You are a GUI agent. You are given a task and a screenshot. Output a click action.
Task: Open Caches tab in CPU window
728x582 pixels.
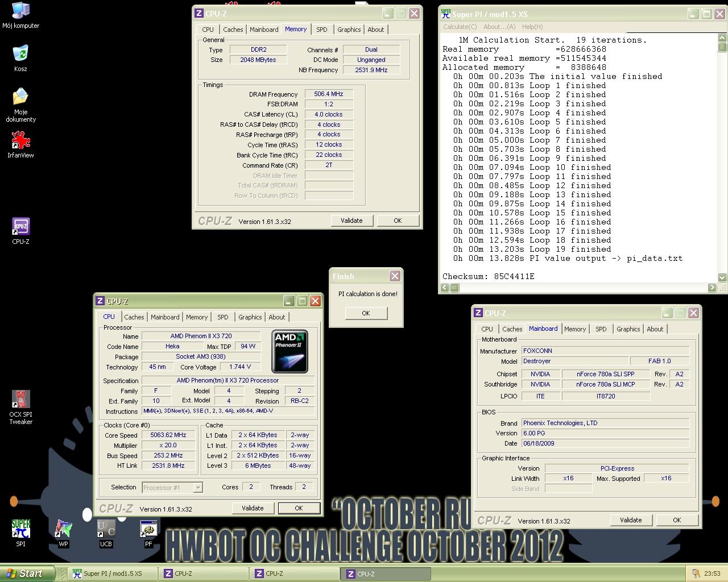pos(134,317)
